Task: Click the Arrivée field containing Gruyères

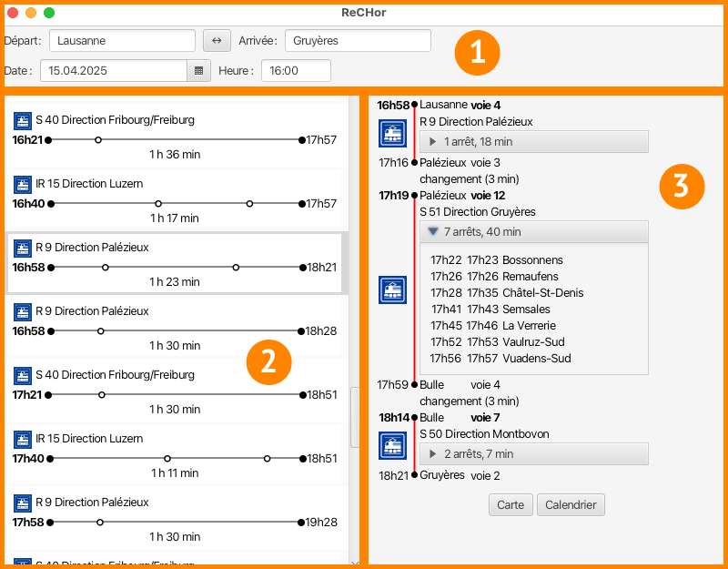Action: (x=358, y=40)
